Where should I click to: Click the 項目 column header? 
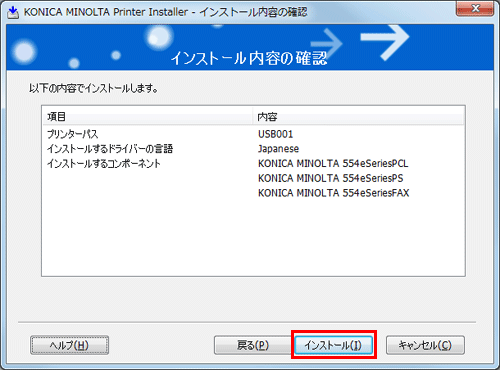pyautogui.click(x=148, y=117)
